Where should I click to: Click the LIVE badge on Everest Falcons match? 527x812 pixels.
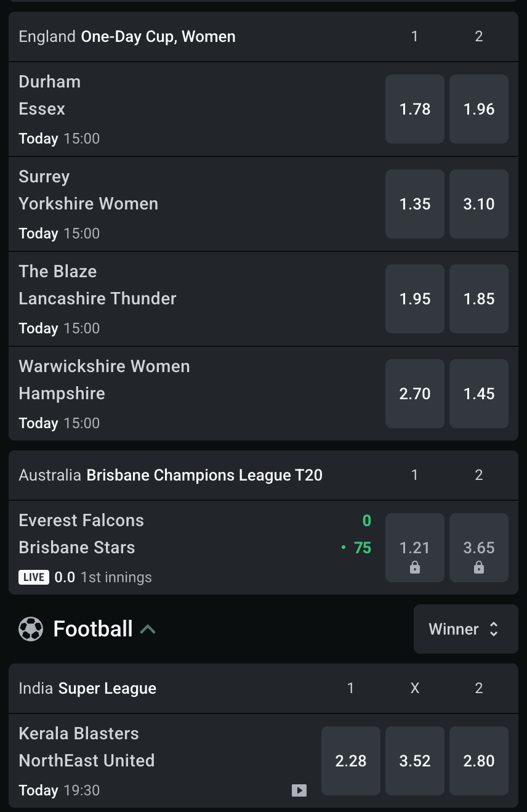pyautogui.click(x=34, y=577)
